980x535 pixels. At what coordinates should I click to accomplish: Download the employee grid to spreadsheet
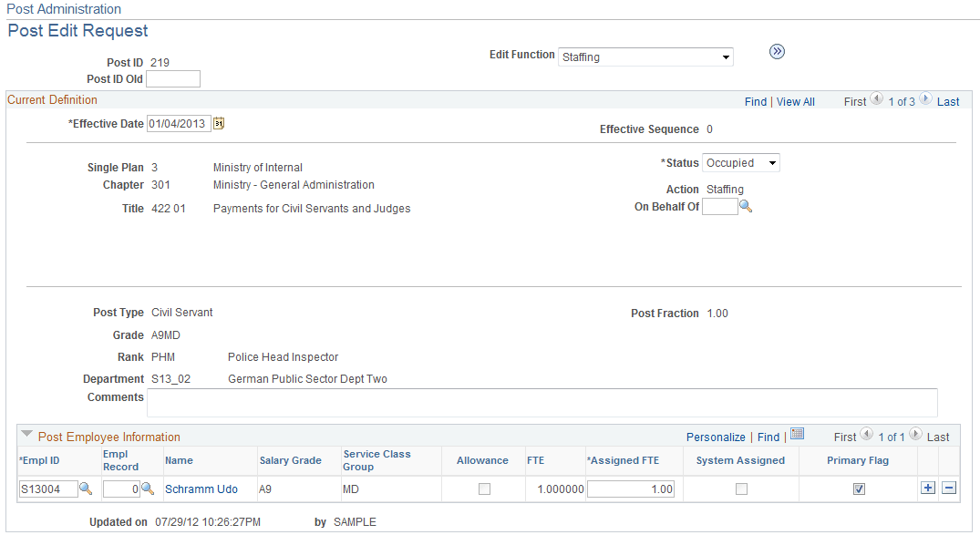coord(797,434)
